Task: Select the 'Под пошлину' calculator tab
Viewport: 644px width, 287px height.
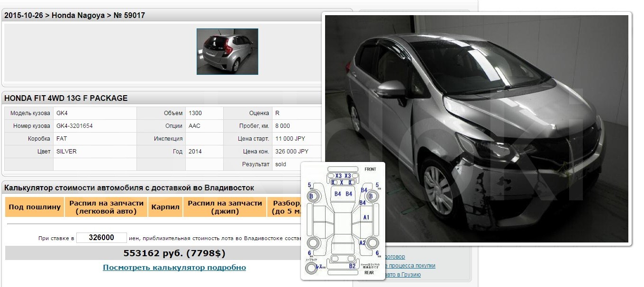Action: pyautogui.click(x=35, y=207)
